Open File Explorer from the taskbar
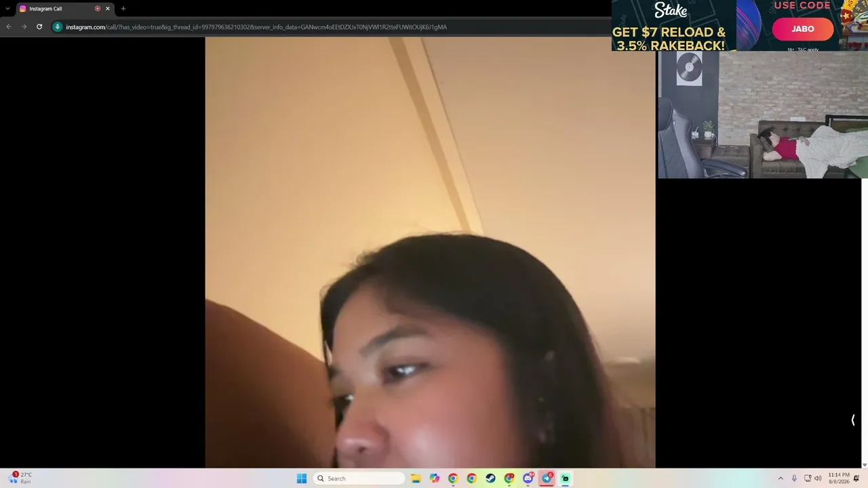 click(416, 479)
